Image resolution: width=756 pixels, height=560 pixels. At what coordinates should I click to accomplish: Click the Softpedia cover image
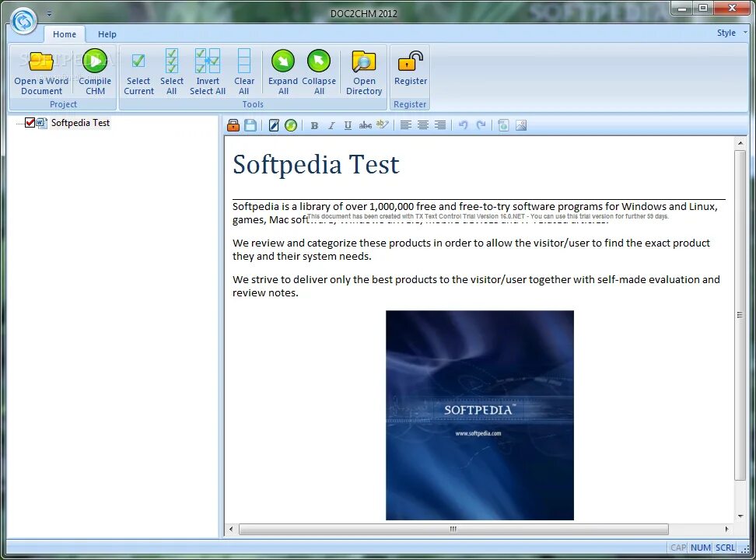point(480,415)
